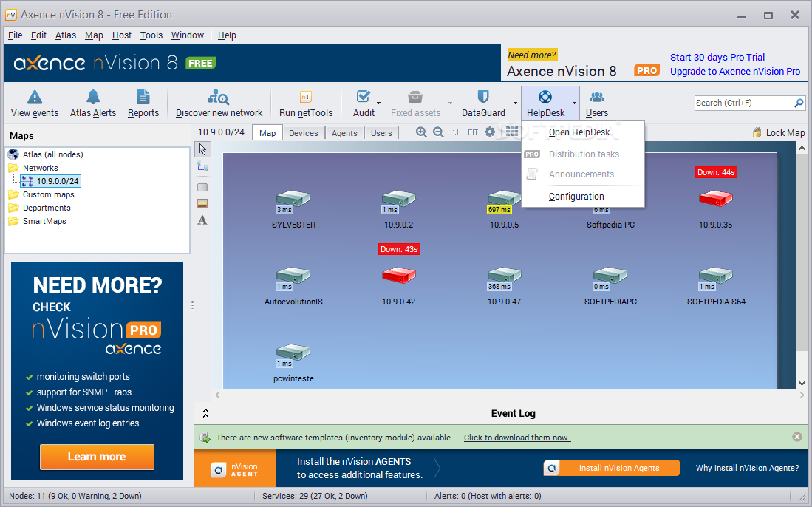
Task: Select the rectangle shape tool
Action: [202, 187]
